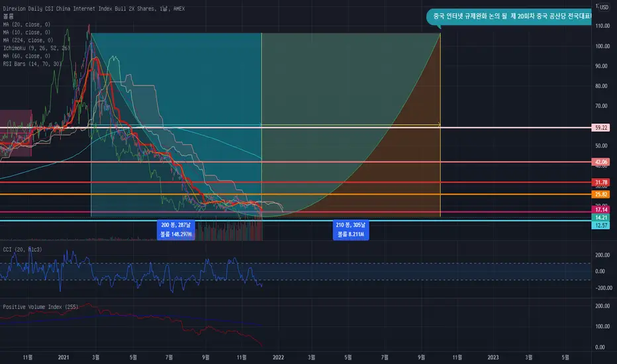The width and height of the screenshot is (617, 364).
Task: Click the USD currency button on the price axis
Action: [604, 7]
